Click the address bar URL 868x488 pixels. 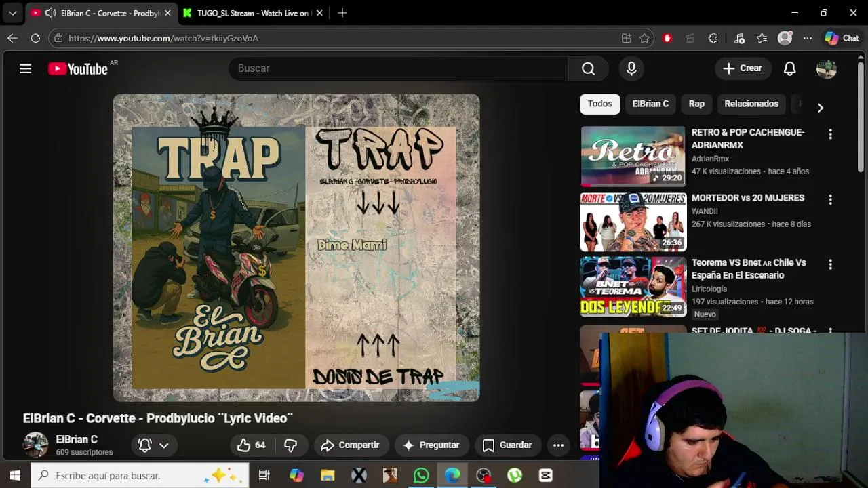(x=163, y=39)
